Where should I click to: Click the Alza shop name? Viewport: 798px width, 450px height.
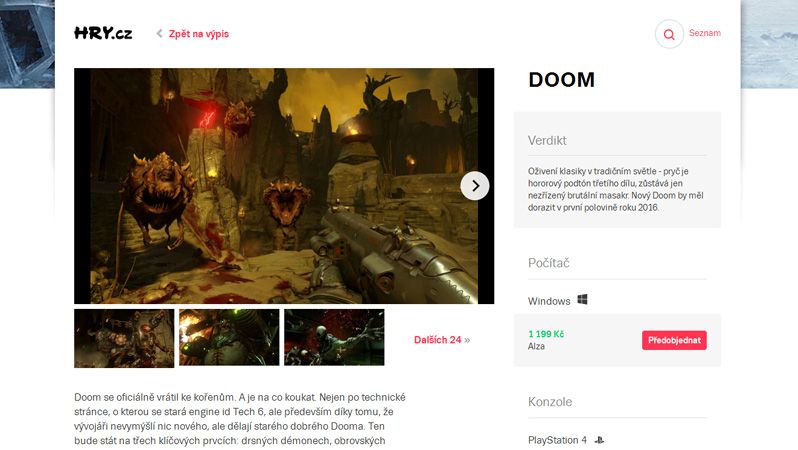point(536,346)
